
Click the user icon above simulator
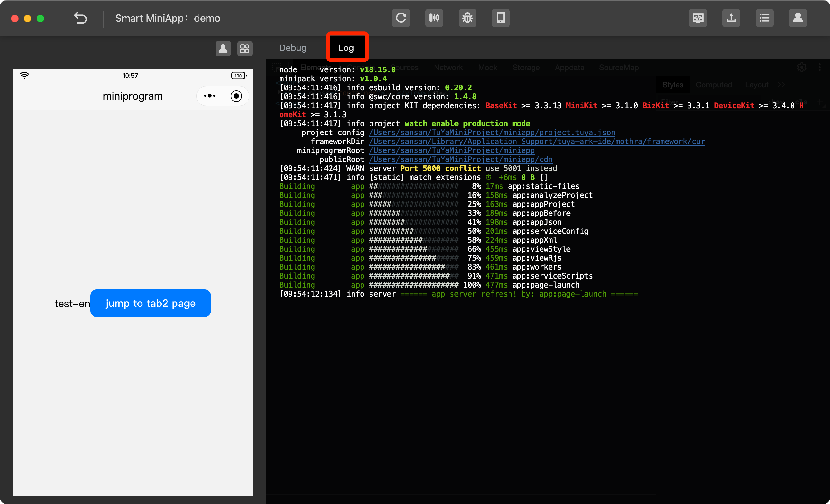pyautogui.click(x=223, y=49)
